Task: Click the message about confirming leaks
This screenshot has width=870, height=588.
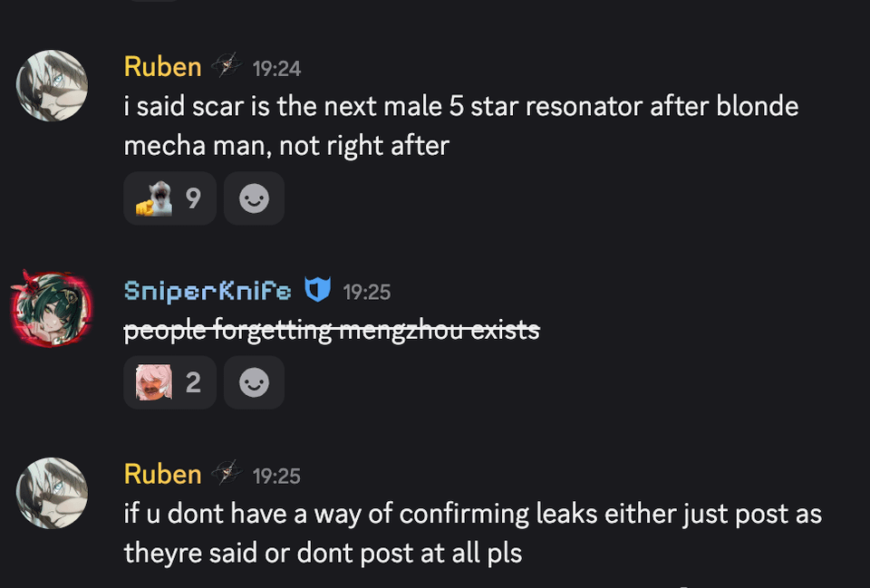Action: click(473, 533)
